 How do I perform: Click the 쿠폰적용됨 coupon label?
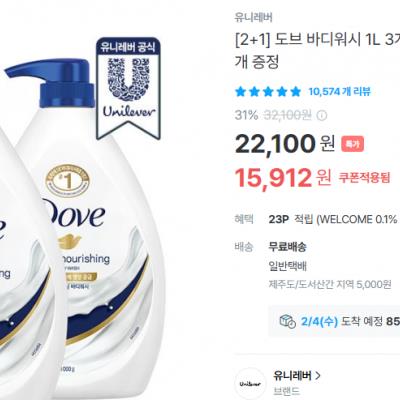click(x=364, y=178)
